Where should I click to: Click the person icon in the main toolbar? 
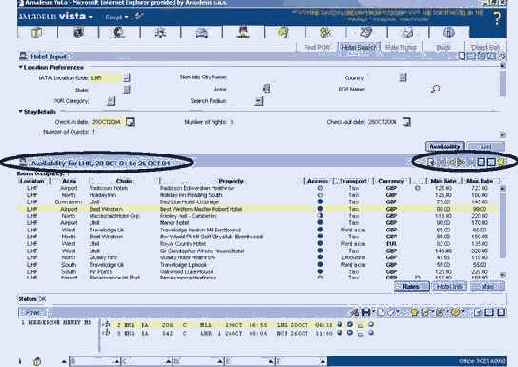point(243,33)
